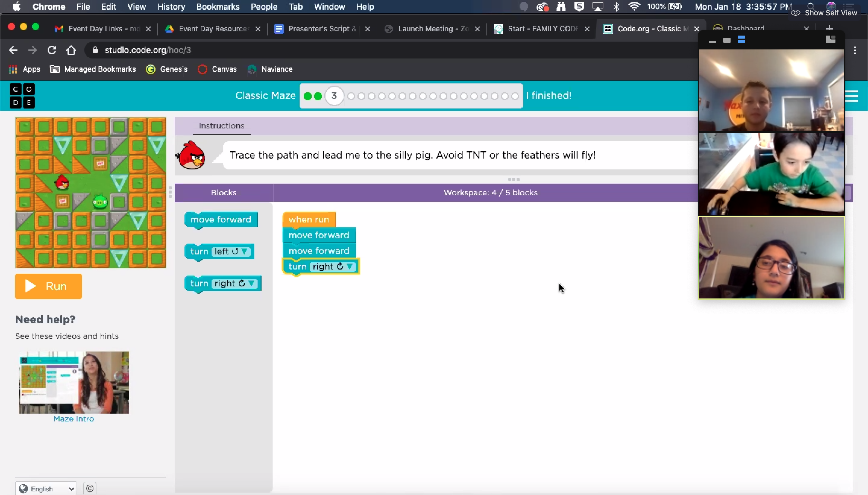This screenshot has width=868, height=495.
Task: Click the Code.org logo
Action: [x=22, y=96]
